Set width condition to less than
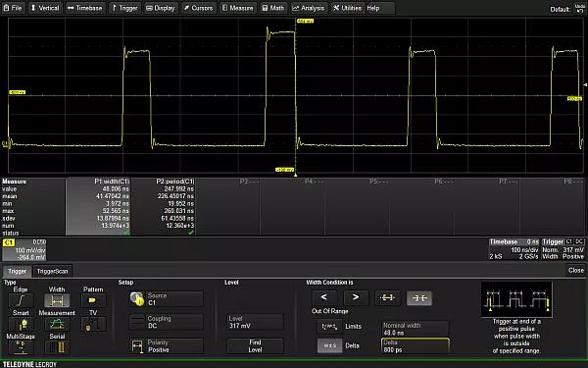 pyautogui.click(x=324, y=297)
